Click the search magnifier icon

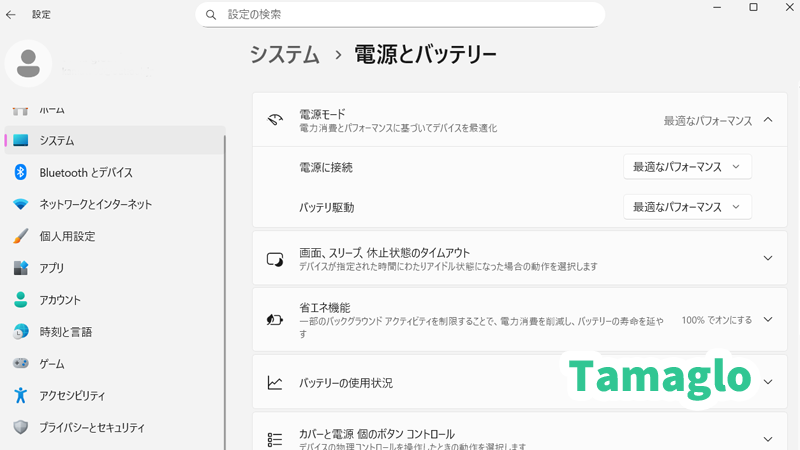click(211, 15)
